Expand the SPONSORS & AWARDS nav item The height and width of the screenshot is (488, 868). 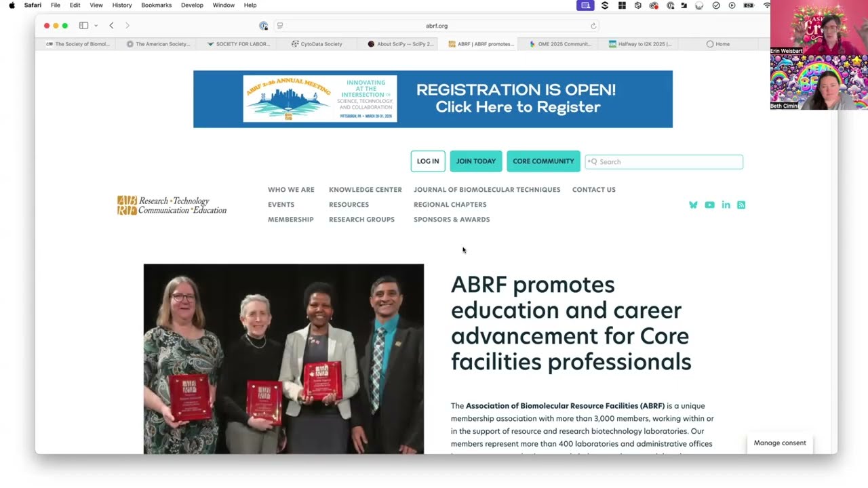pos(452,220)
